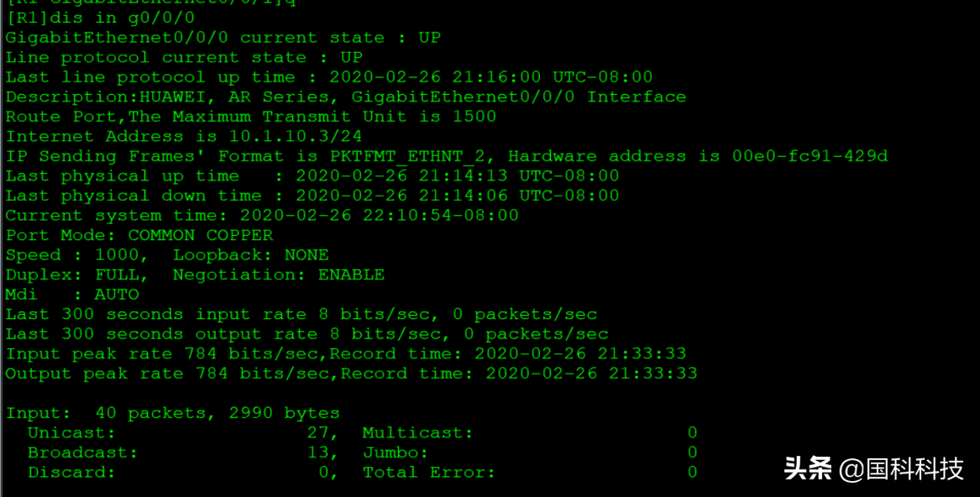Screen dimensions: 980x497
Task: Click the Maximum Transmit Unit 1500 line
Action: 250,117
